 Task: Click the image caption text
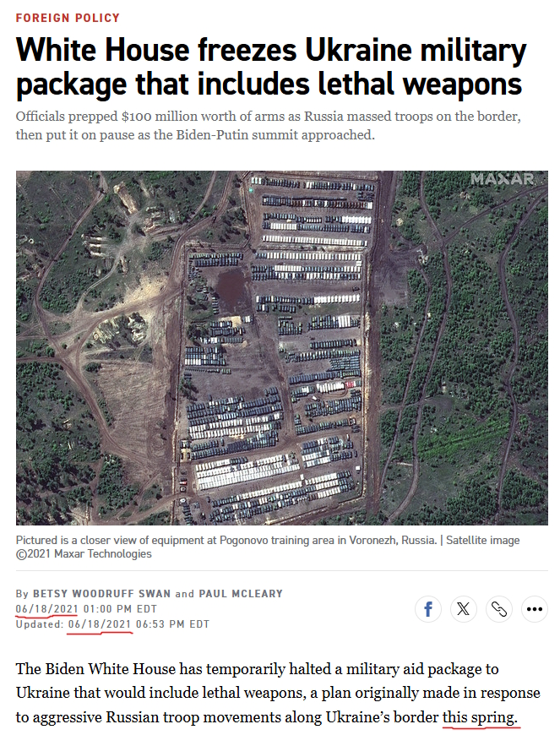(x=268, y=547)
